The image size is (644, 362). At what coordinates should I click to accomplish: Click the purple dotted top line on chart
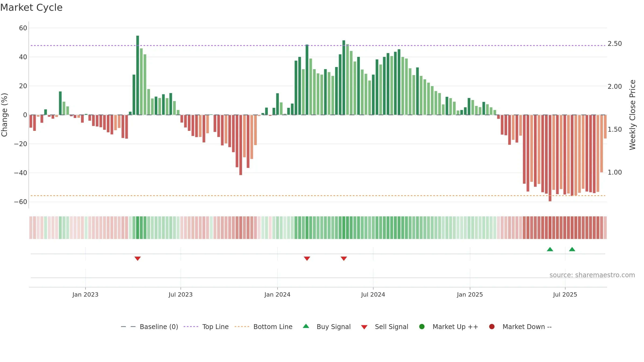click(x=318, y=46)
